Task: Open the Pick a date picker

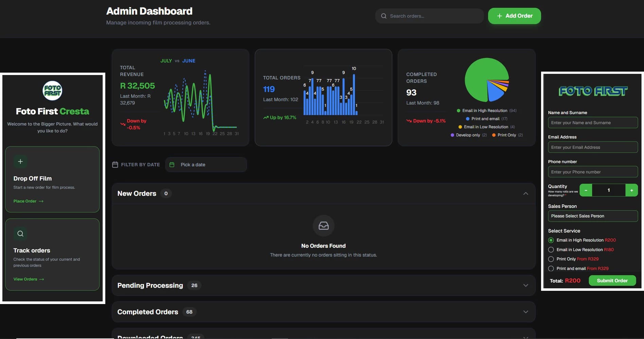Action: pyautogui.click(x=206, y=165)
